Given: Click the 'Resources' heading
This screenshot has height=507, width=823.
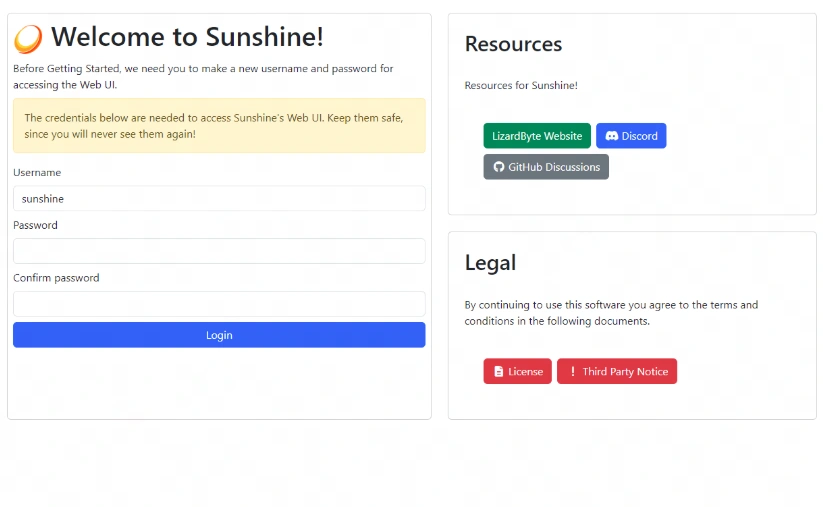Looking at the screenshot, I should [513, 44].
